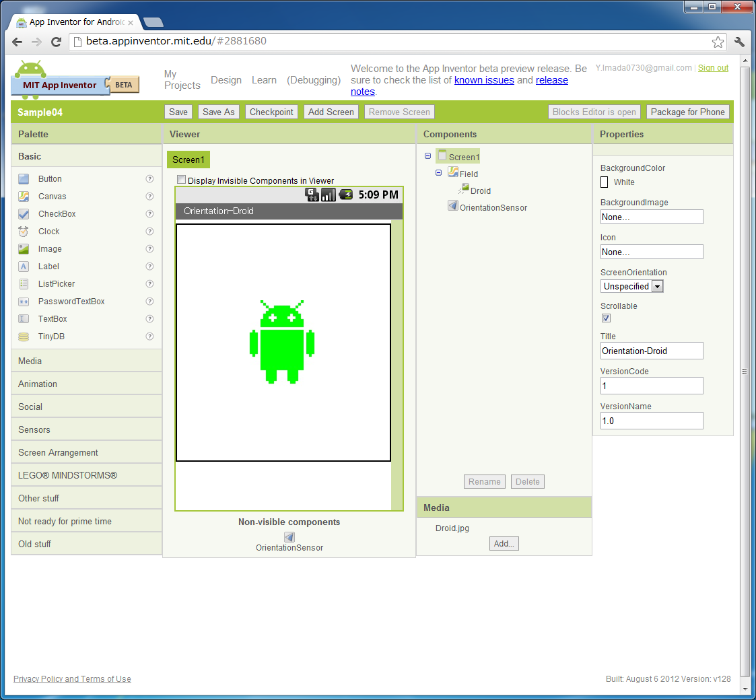Open the known issues link
Image resolution: width=756 pixels, height=700 pixels.
pos(484,80)
